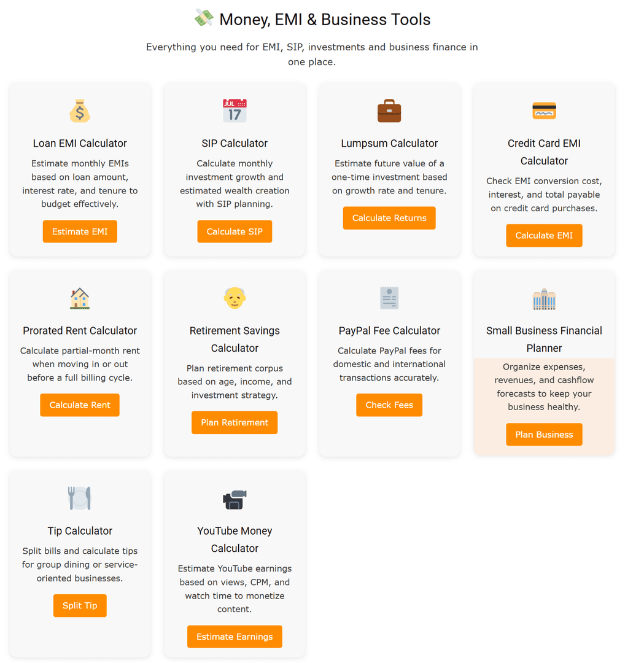Click the receipt icon for PayPal Fee

click(x=389, y=298)
